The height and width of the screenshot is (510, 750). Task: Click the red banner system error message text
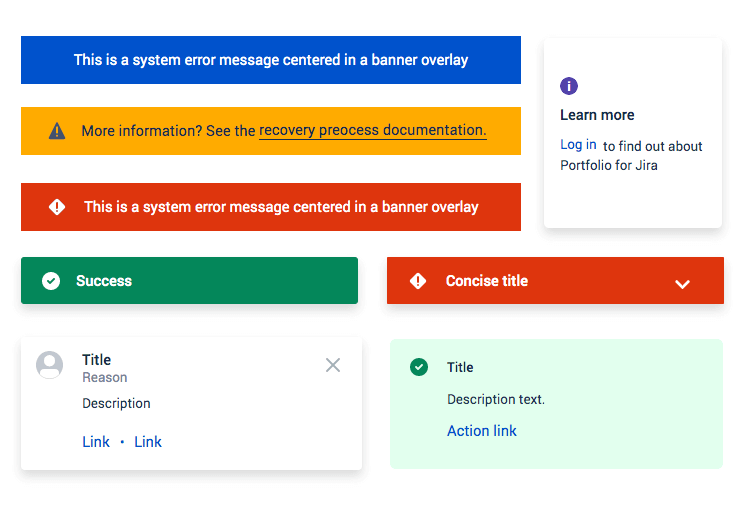(281, 207)
